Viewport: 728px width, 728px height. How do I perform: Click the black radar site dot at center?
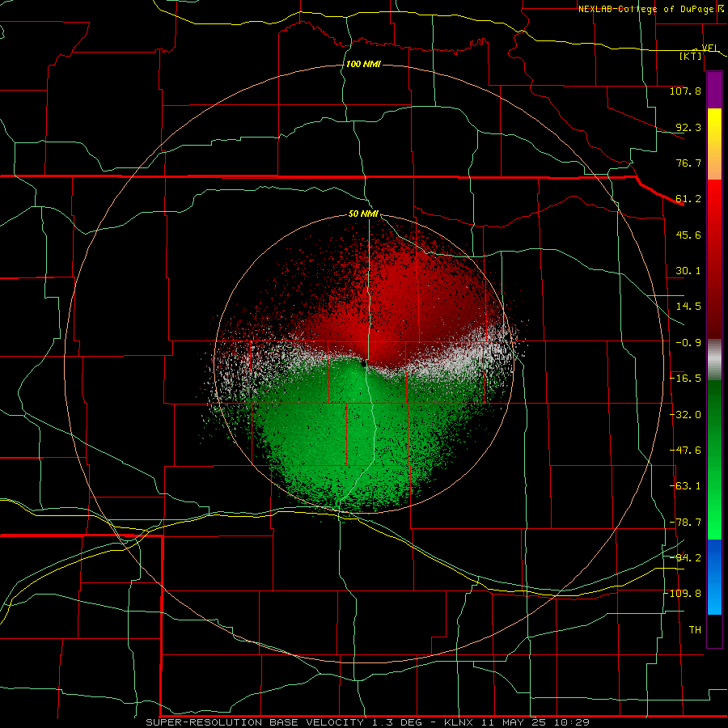point(363,364)
